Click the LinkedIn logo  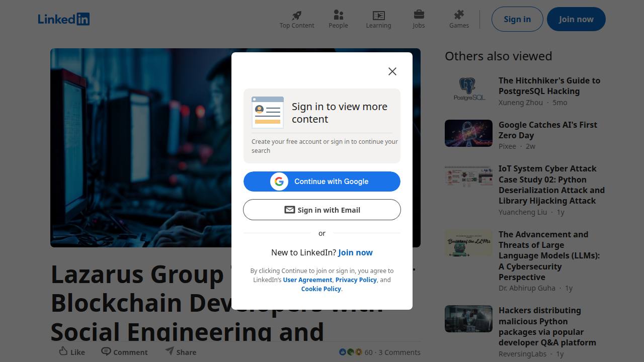click(64, 19)
